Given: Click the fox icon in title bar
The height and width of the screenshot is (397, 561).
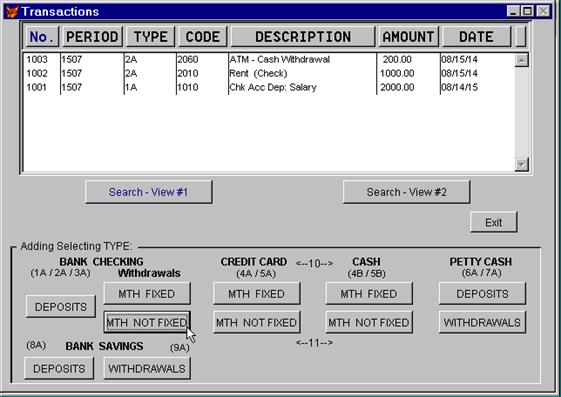Looking at the screenshot, I should (12, 11).
